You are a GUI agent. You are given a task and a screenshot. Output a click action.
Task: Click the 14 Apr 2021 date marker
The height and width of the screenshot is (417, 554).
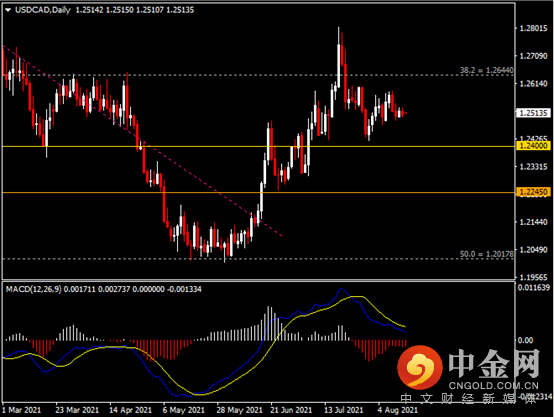130,410
